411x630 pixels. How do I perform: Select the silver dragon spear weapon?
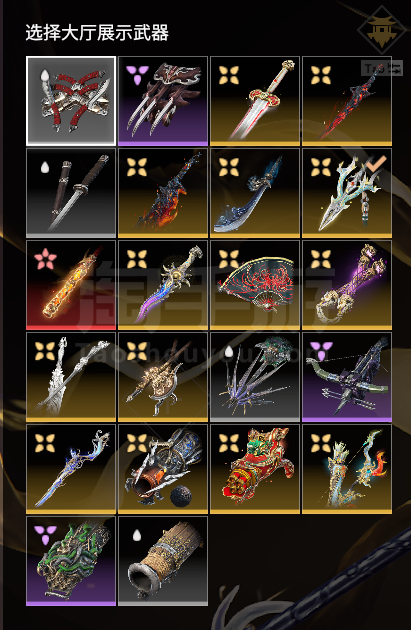click(x=71, y=377)
